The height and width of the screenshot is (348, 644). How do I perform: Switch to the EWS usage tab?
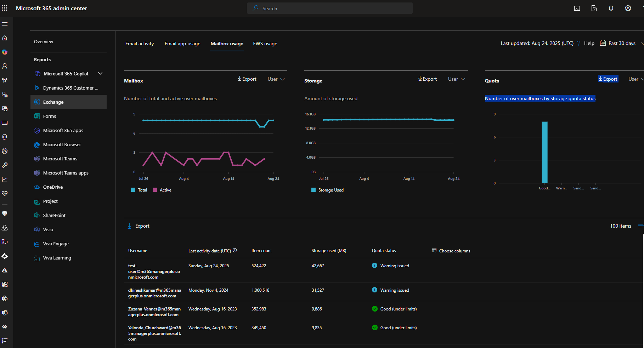265,44
